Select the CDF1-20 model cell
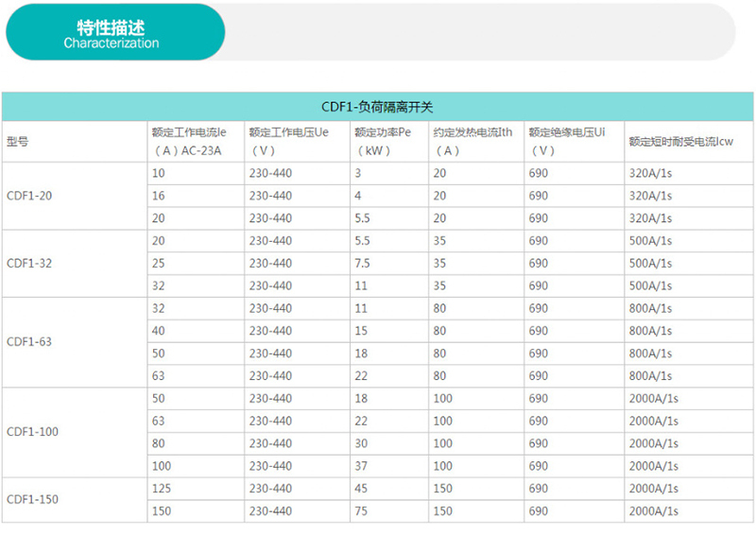The image size is (756, 535). click(75, 196)
